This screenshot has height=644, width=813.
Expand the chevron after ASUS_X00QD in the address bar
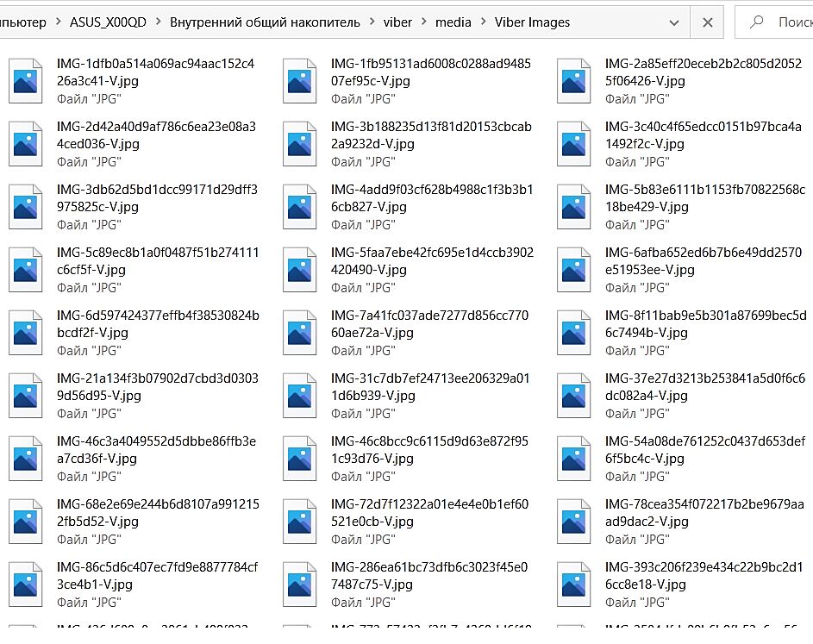pyautogui.click(x=158, y=22)
